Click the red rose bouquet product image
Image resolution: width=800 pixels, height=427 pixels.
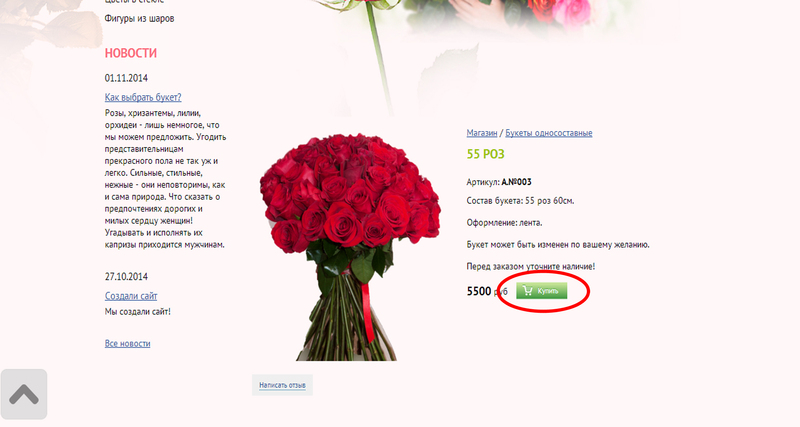tap(351, 247)
